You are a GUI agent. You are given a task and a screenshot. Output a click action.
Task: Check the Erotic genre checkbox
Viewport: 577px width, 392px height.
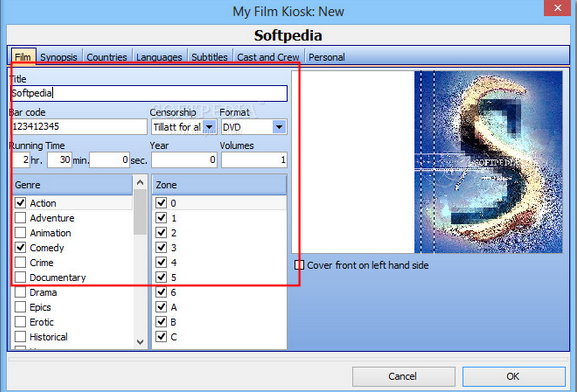pos(21,322)
